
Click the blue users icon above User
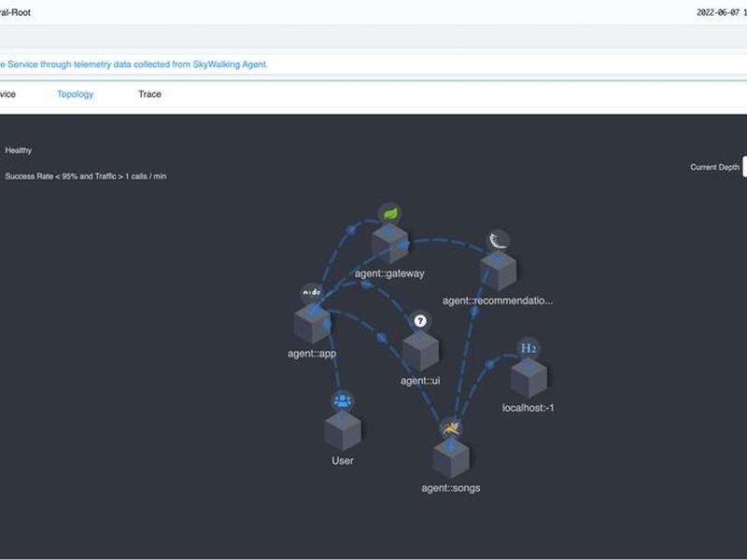(x=343, y=400)
